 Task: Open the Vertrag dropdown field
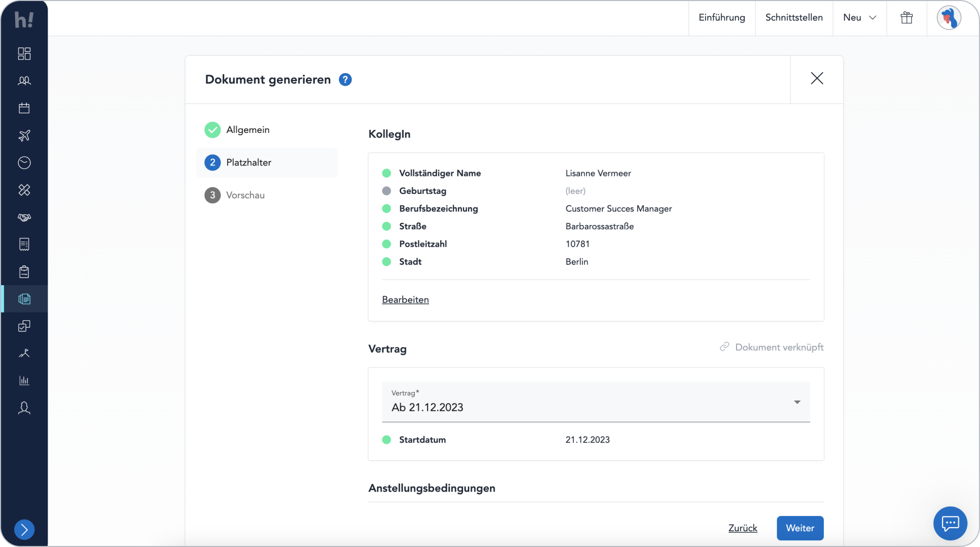pos(596,402)
